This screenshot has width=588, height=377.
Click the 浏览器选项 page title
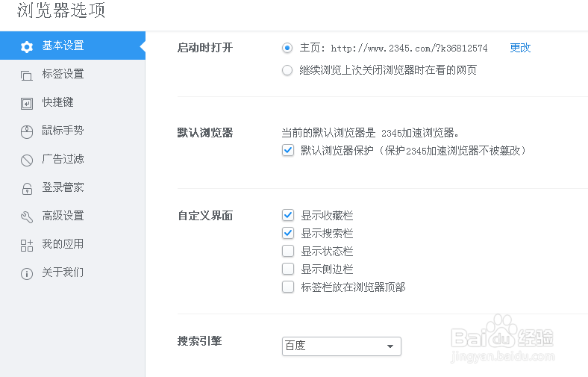pyautogui.click(x=61, y=10)
